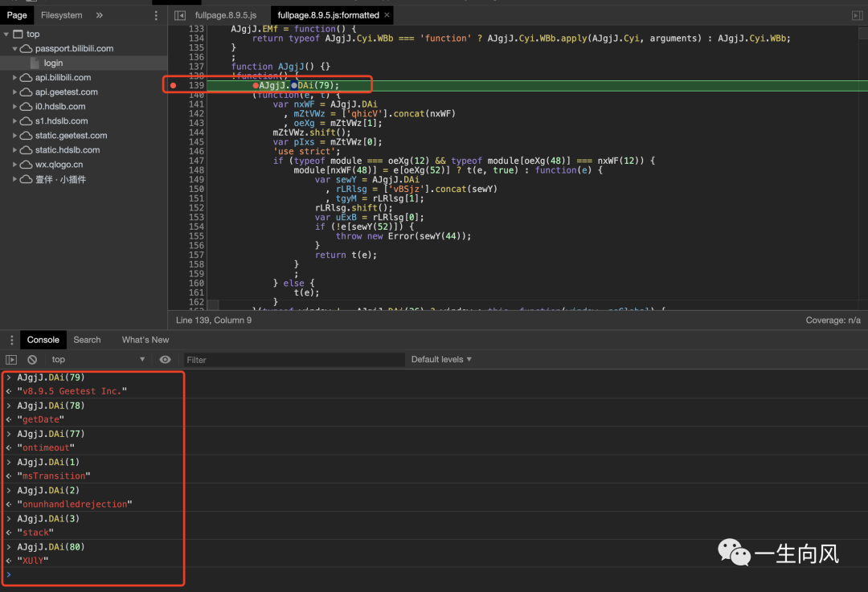Remove the breakpoint on line 139
This screenshot has height=592, width=868.
click(x=173, y=85)
